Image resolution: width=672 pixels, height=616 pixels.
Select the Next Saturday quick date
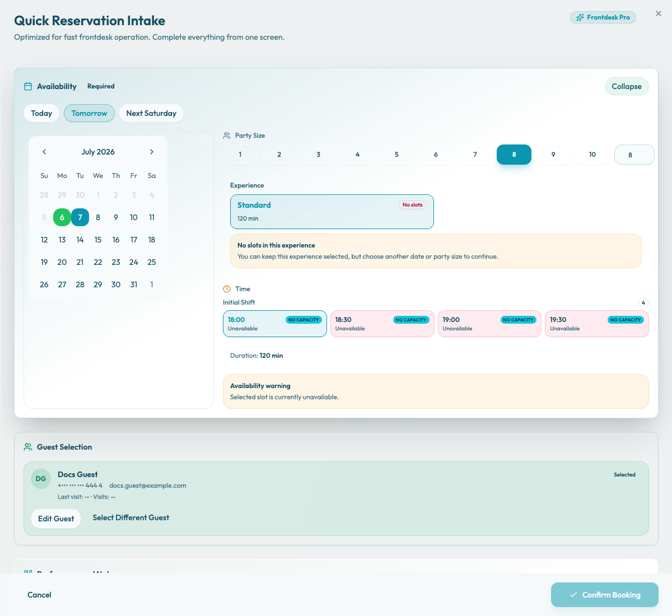[x=151, y=113]
